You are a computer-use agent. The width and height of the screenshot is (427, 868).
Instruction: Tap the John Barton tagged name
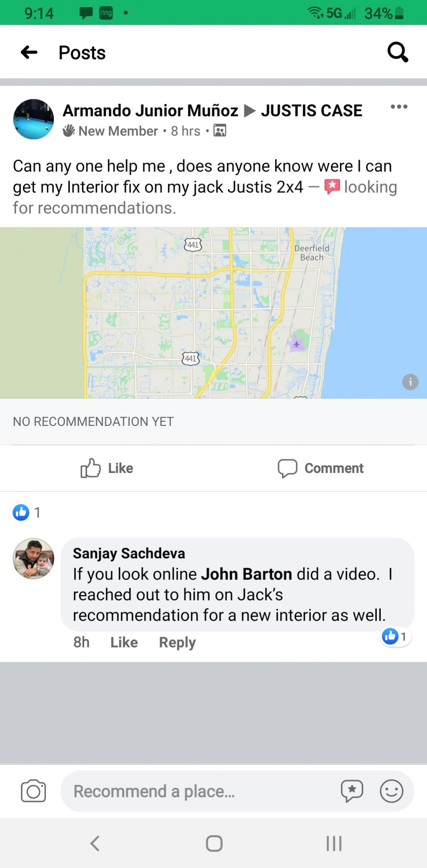pos(247,574)
